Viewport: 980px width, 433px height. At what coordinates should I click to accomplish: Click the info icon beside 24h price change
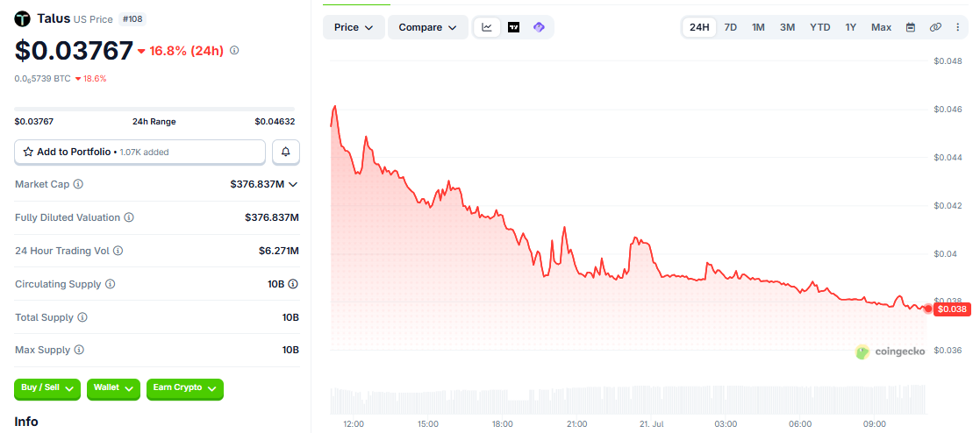point(234,51)
